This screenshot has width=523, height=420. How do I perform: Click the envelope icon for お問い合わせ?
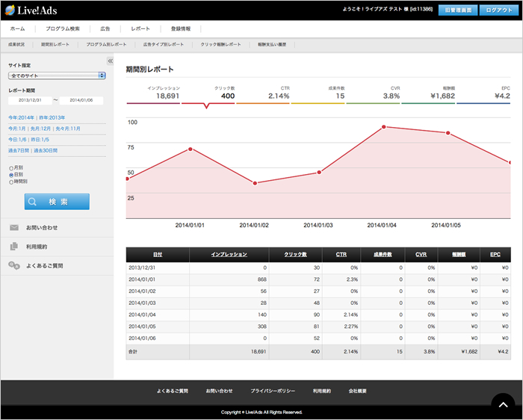(14, 227)
